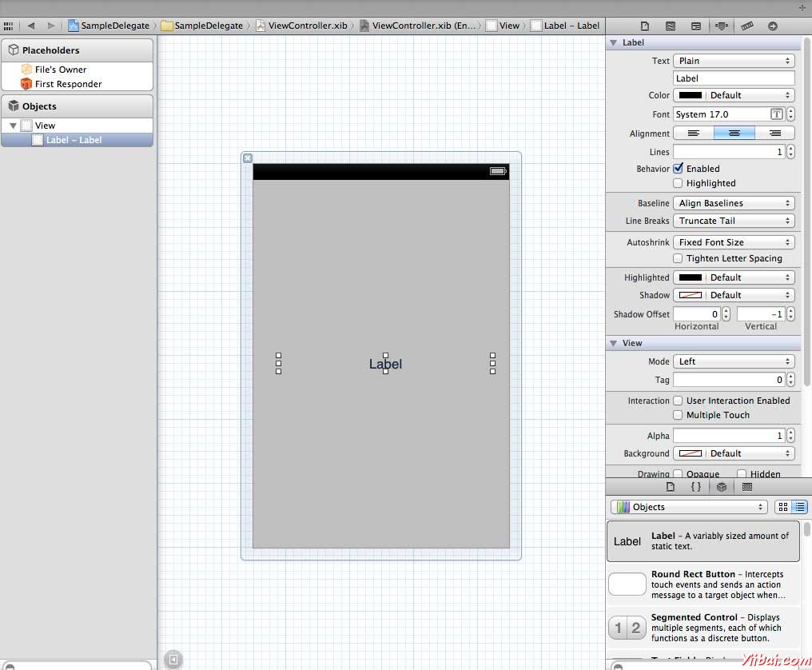This screenshot has width=812, height=670.
Task: Click the back navigation arrow in the jump bar
Action: (31, 25)
